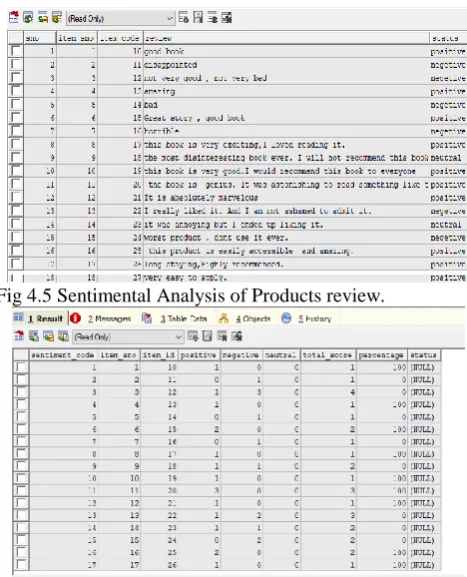Click the red Messages tab icon
This screenshot has height=577, width=467.
(x=75, y=318)
